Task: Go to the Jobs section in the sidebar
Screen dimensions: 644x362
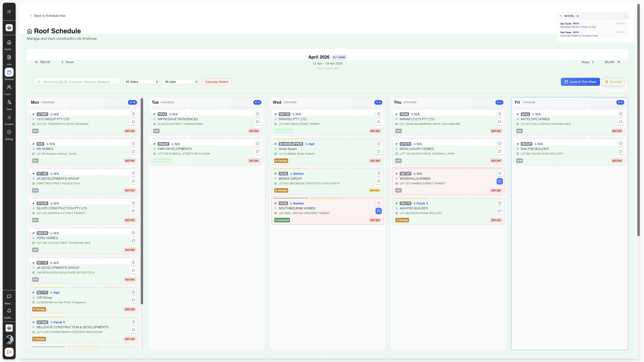Action: [9, 57]
